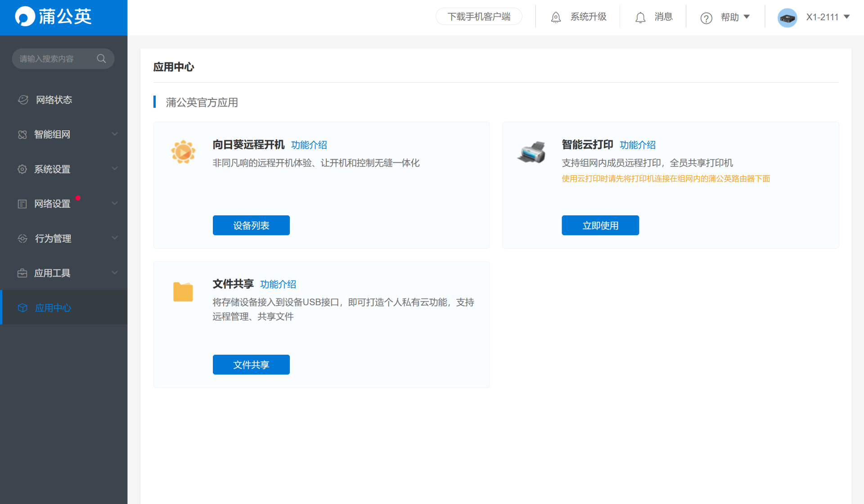Expand the 行为管理 submenu chevron
Screen dimensions: 864x504
coord(115,238)
